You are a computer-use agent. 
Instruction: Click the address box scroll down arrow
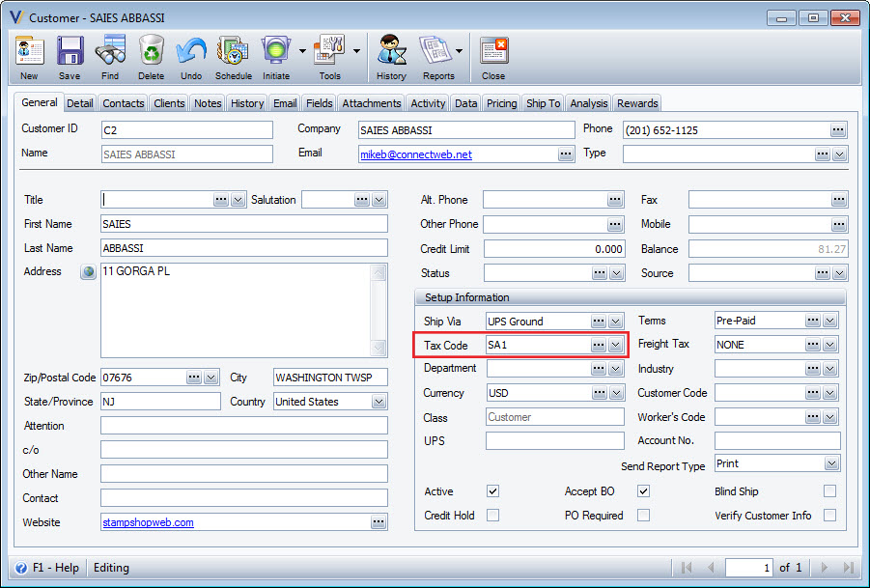pos(379,348)
